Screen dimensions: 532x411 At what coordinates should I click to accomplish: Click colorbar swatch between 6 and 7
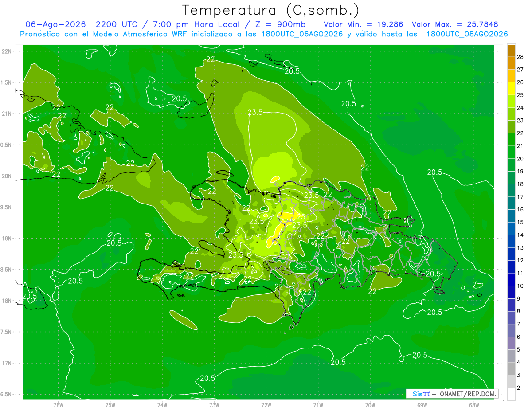[x=511, y=330]
